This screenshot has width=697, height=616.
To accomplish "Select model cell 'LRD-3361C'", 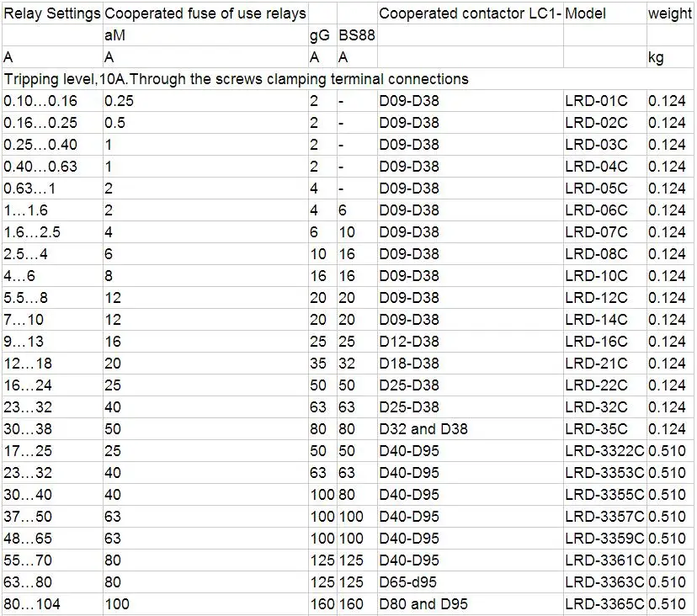I will click(604, 560).
